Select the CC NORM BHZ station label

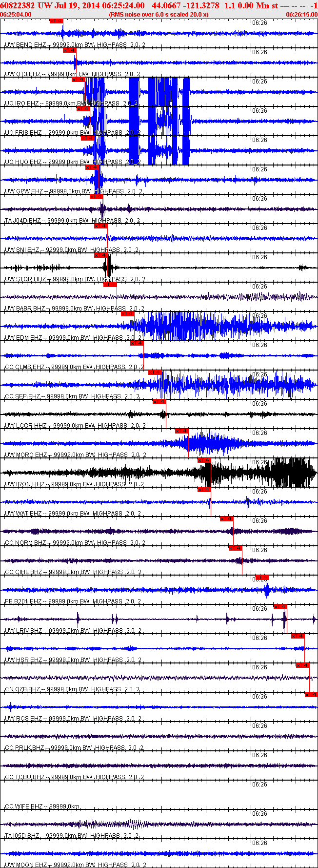pyautogui.click(x=75, y=543)
